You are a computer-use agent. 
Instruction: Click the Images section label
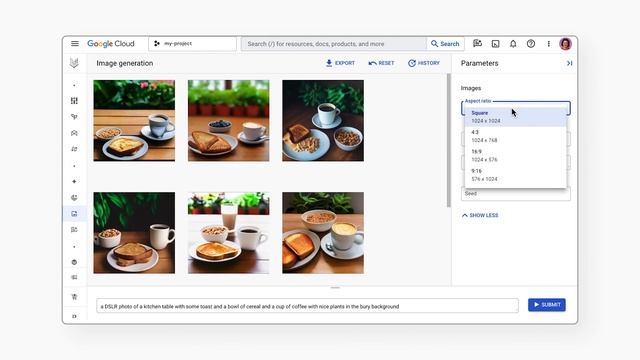point(471,88)
